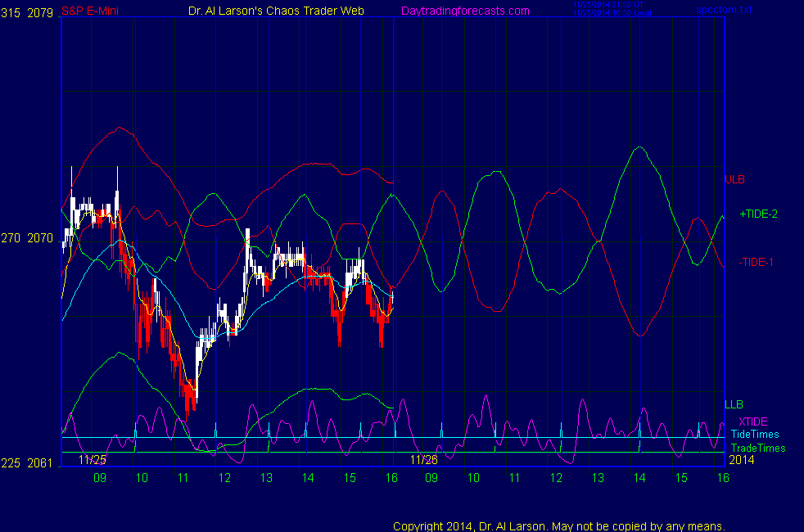Click the green LLB legend label
The height and width of the screenshot is (532, 804).
(x=734, y=405)
